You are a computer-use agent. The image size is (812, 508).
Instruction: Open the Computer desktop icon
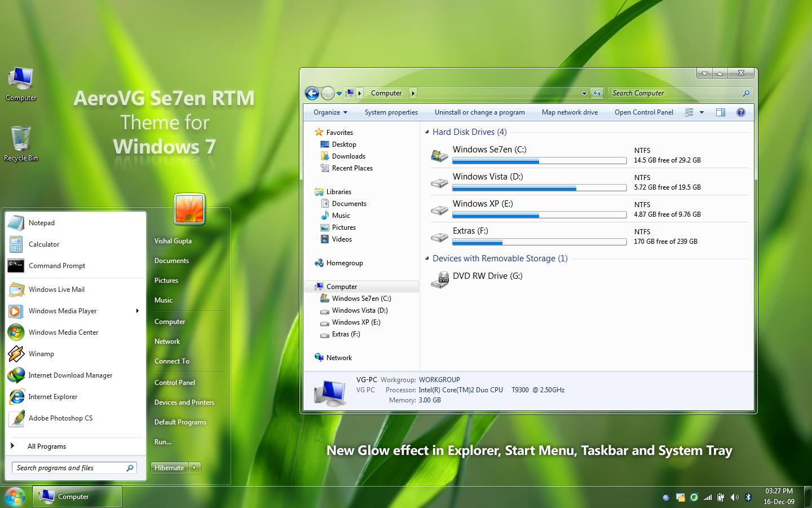tap(21, 84)
